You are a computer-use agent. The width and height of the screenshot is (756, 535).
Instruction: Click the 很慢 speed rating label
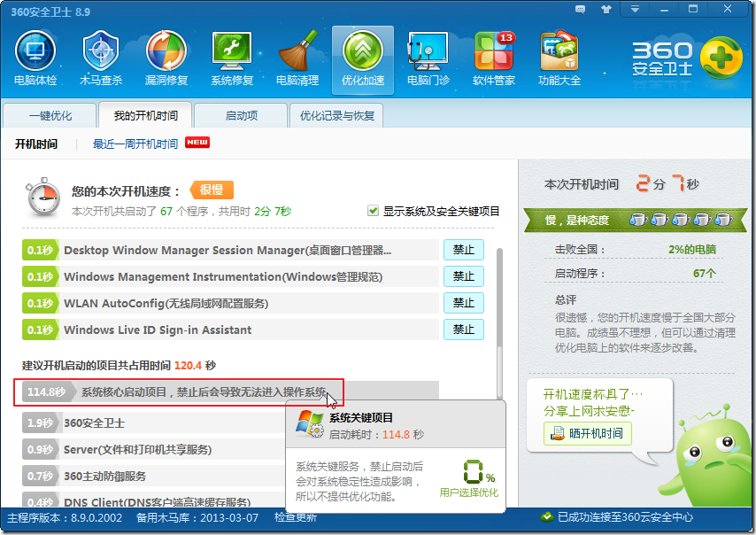click(x=212, y=190)
